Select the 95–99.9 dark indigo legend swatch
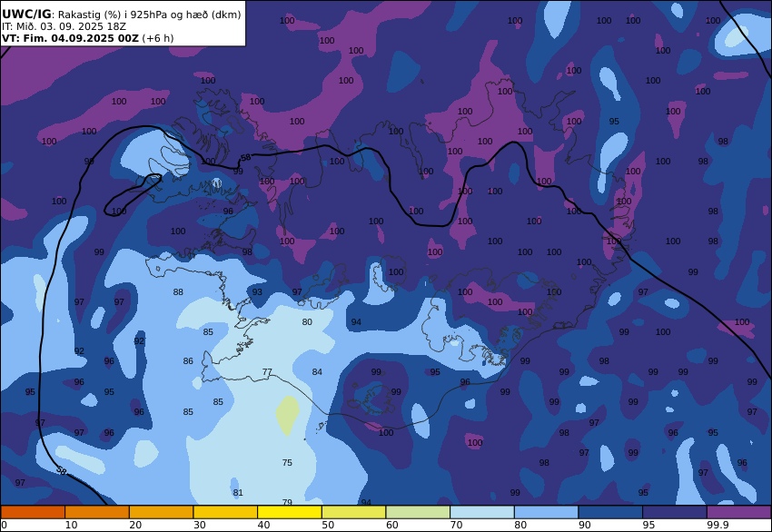The height and width of the screenshot is (532, 772). (x=675, y=512)
